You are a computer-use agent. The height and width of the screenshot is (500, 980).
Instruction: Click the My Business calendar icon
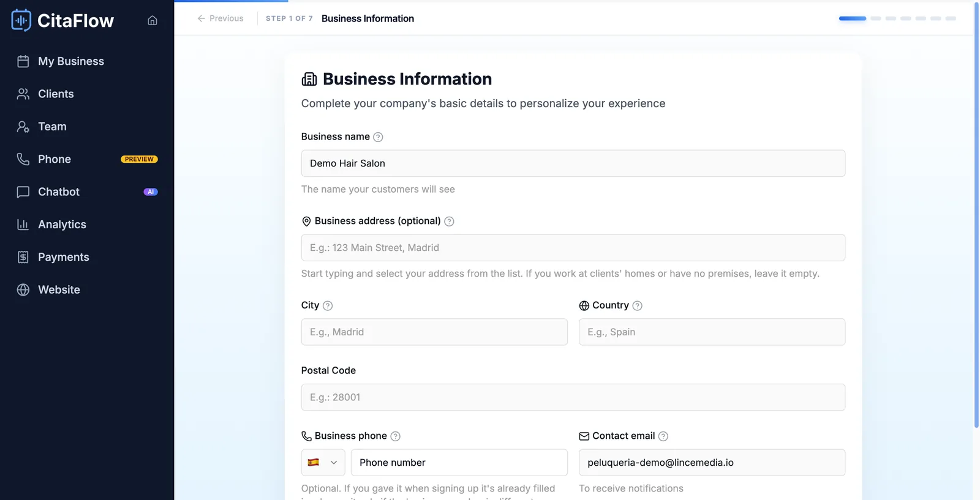(x=23, y=61)
